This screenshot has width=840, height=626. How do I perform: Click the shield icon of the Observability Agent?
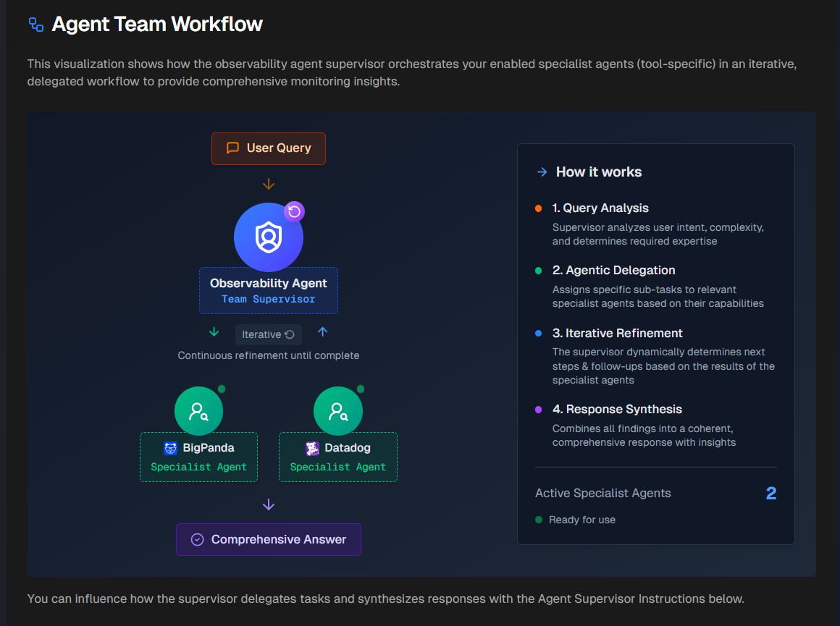click(x=269, y=237)
